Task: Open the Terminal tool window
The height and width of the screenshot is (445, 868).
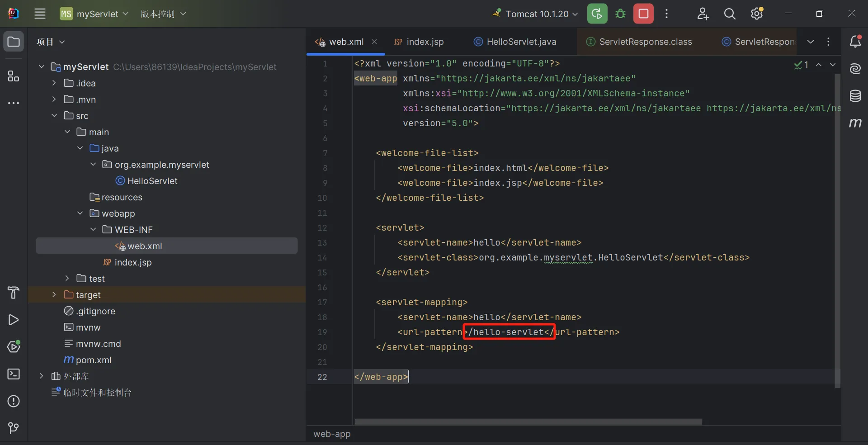Action: pyautogui.click(x=14, y=374)
